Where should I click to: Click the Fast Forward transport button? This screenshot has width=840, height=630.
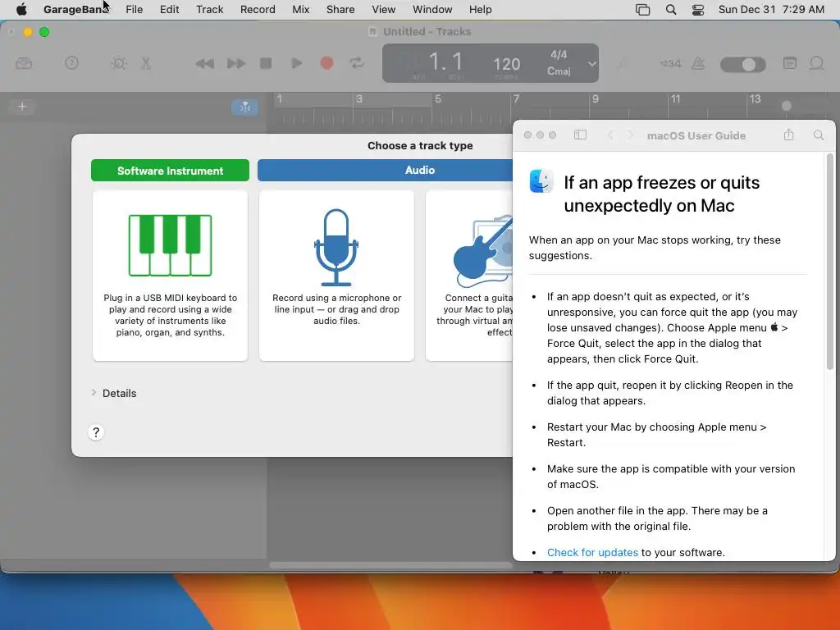coord(235,64)
